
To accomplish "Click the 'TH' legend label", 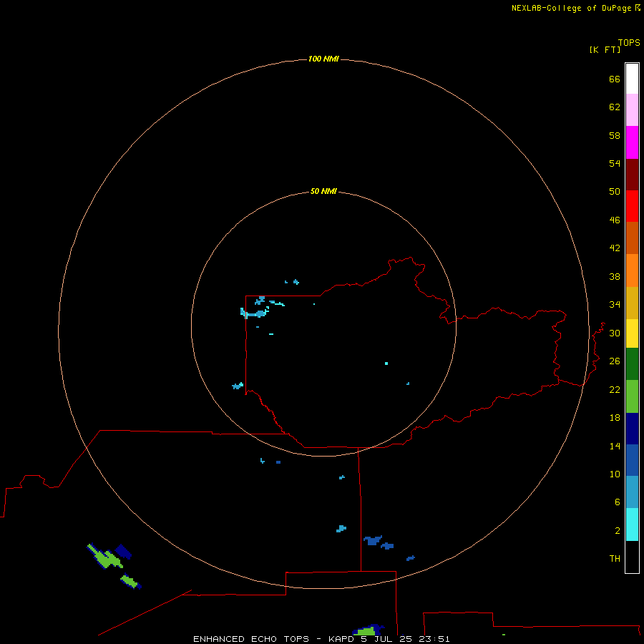I will [x=615, y=559].
